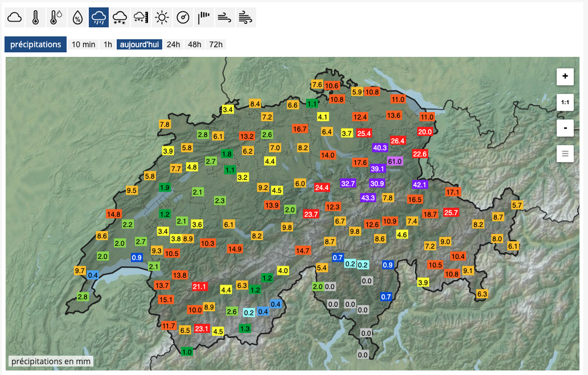Click the 43.3 station value
Image resolution: width=588 pixels, height=375 pixels.
coord(367,198)
